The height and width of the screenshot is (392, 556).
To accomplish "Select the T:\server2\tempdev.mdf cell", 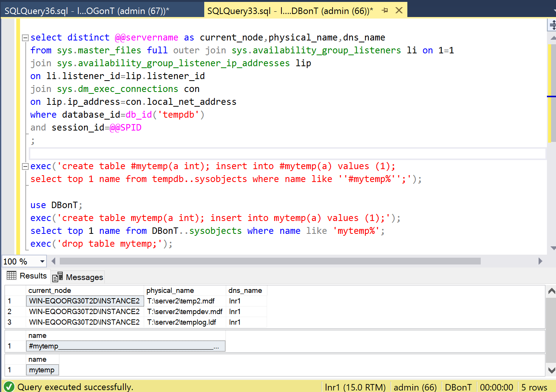I will [185, 311].
